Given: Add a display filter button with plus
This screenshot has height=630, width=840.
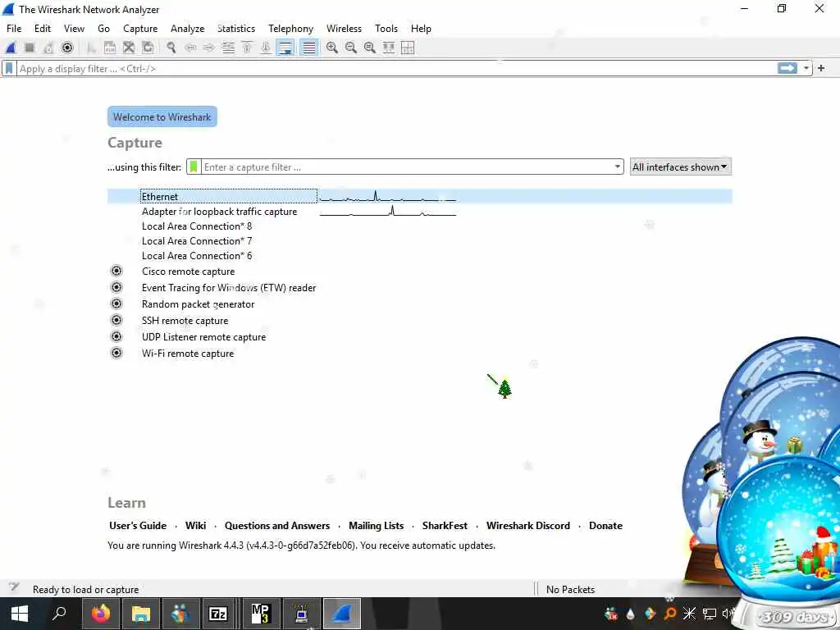Looking at the screenshot, I should tap(821, 68).
